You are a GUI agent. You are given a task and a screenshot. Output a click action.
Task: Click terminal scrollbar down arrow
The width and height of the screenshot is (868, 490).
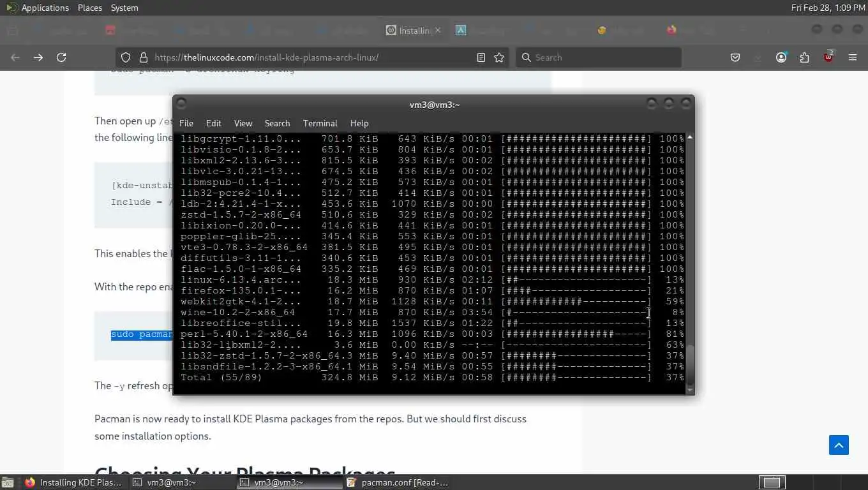pyautogui.click(x=690, y=390)
